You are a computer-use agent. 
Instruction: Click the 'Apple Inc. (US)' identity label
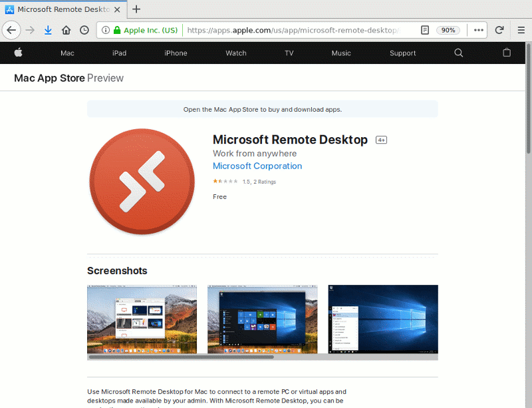point(151,30)
